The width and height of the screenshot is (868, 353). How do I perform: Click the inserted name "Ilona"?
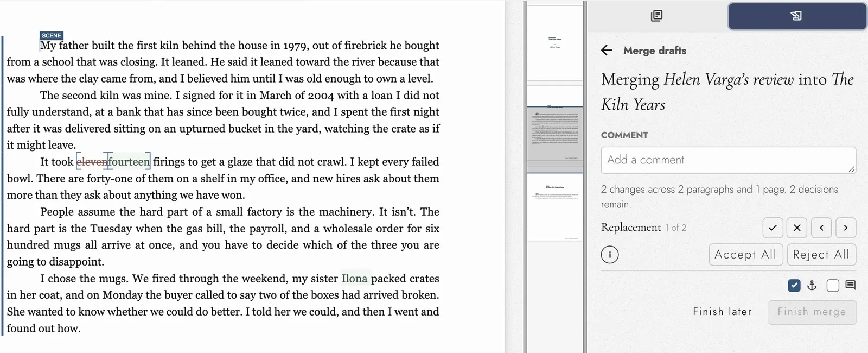pyautogui.click(x=355, y=279)
